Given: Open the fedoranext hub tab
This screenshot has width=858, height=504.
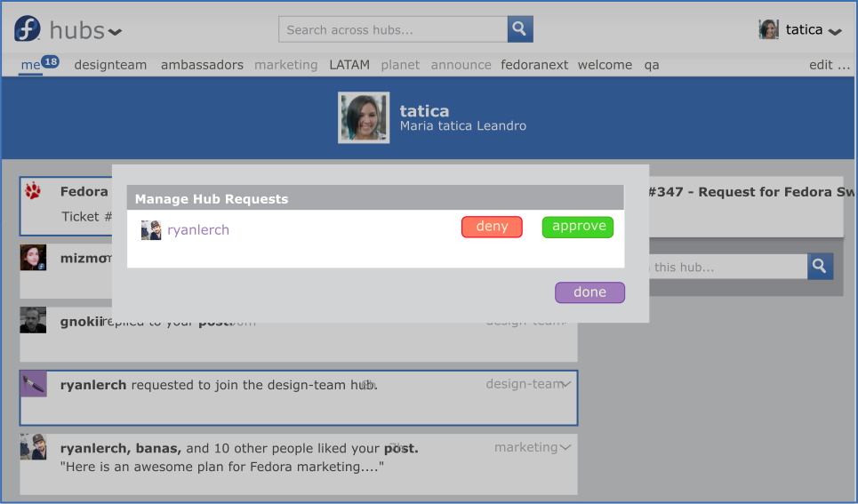Looking at the screenshot, I should [534, 65].
